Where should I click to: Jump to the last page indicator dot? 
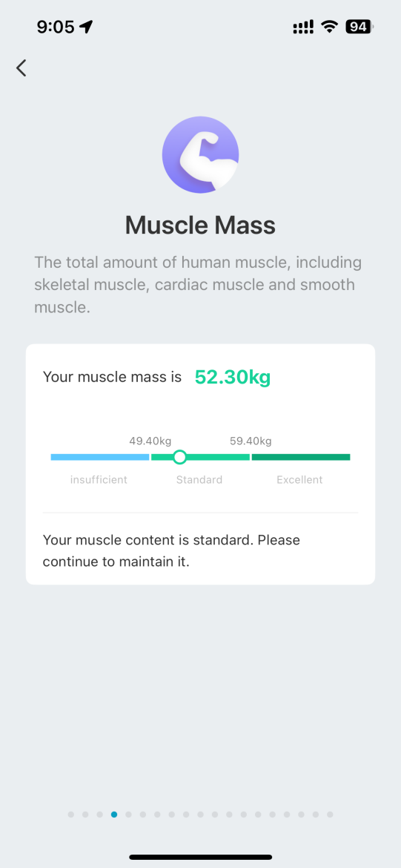pyautogui.click(x=330, y=815)
